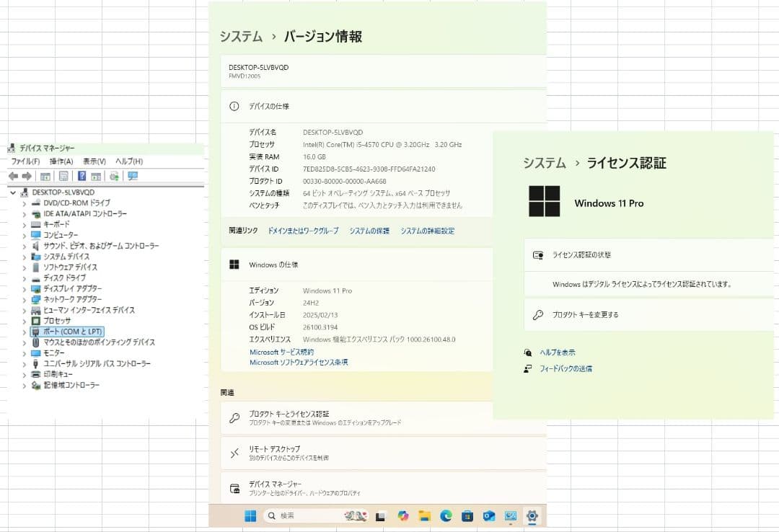Open File Explorer from the taskbar

point(425,515)
